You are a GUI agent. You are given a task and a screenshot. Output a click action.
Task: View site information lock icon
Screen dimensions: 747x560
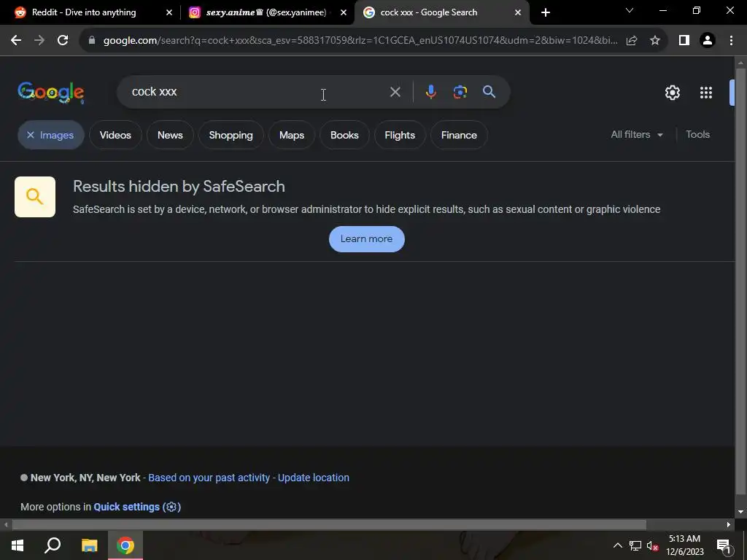point(92,41)
